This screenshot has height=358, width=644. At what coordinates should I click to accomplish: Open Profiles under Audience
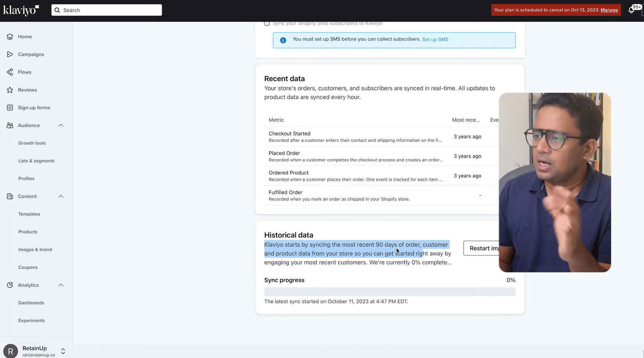pyautogui.click(x=26, y=178)
